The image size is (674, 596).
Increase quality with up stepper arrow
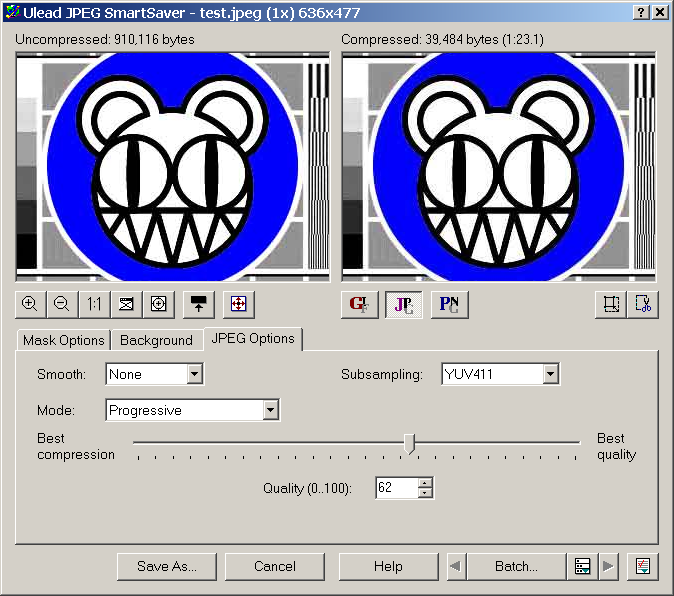pos(425,483)
